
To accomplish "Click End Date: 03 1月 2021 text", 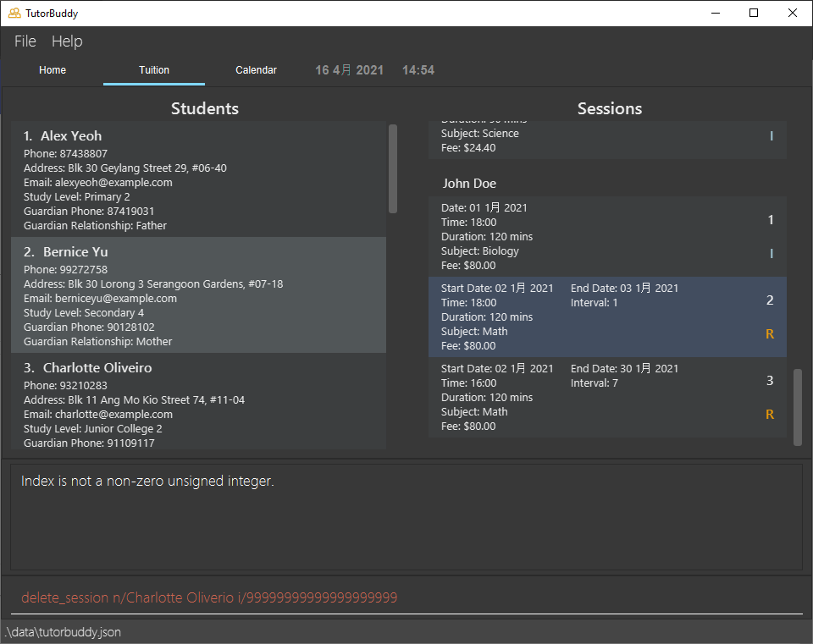I will click(624, 288).
